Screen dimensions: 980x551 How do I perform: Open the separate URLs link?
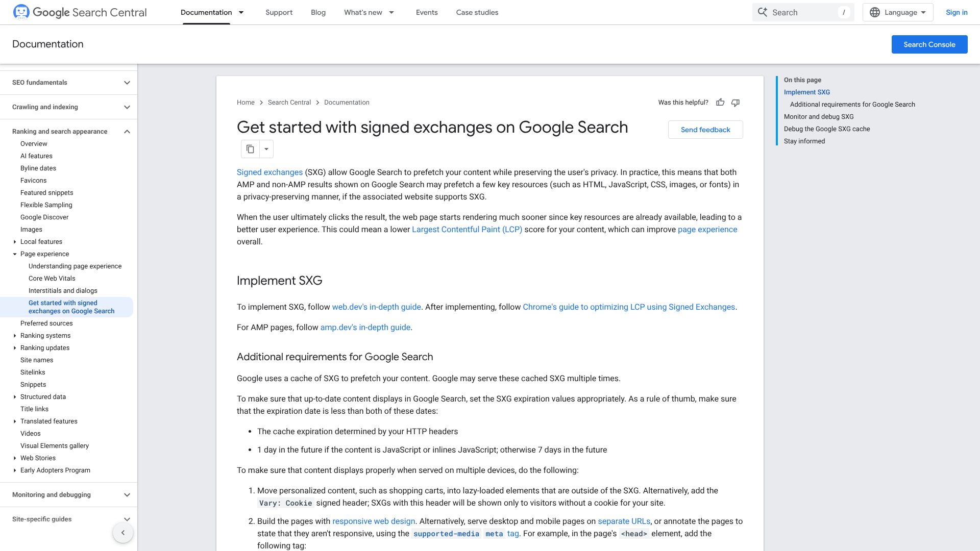(x=624, y=521)
